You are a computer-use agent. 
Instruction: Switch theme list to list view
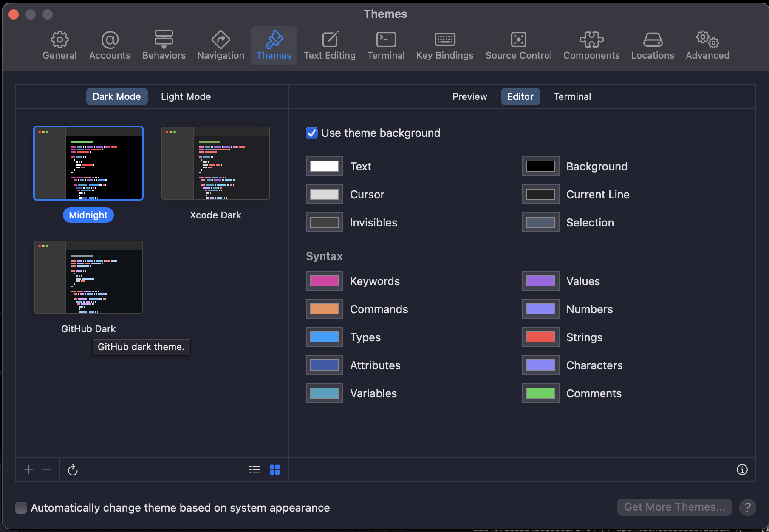pos(254,470)
